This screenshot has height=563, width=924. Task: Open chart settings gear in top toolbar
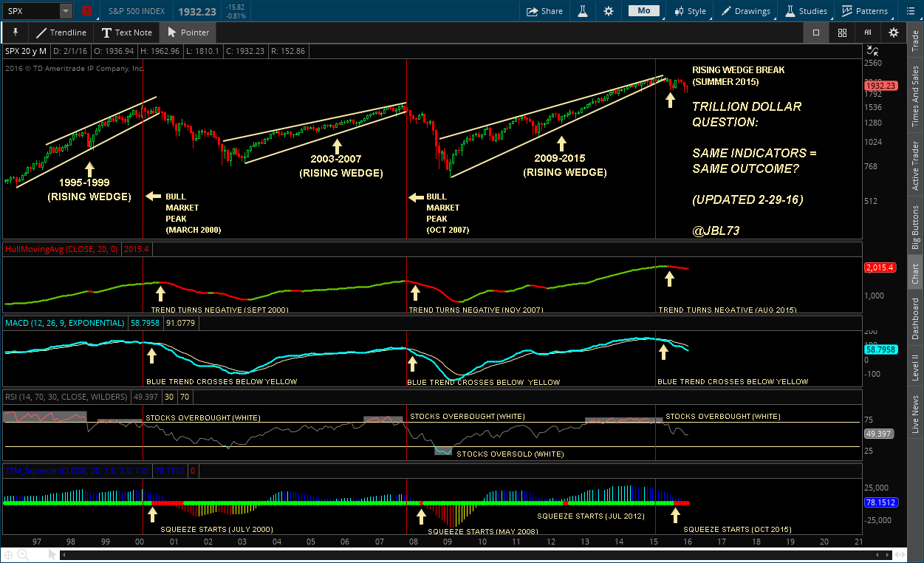click(x=609, y=11)
